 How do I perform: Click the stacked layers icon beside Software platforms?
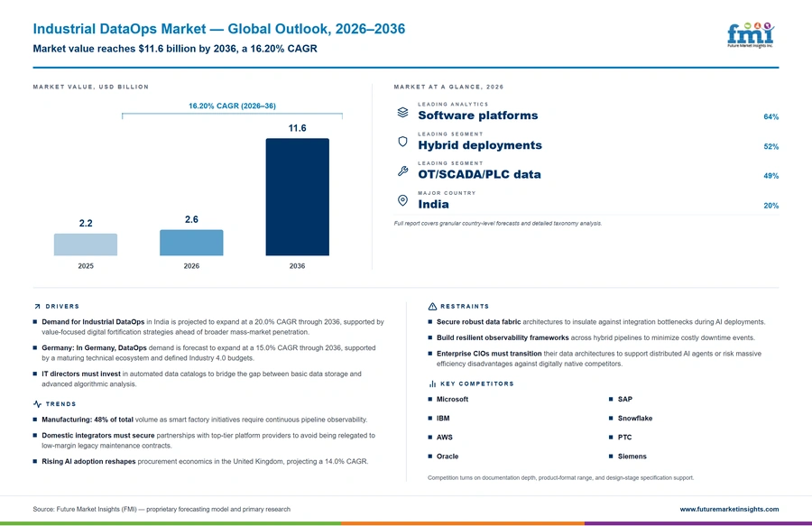point(403,112)
